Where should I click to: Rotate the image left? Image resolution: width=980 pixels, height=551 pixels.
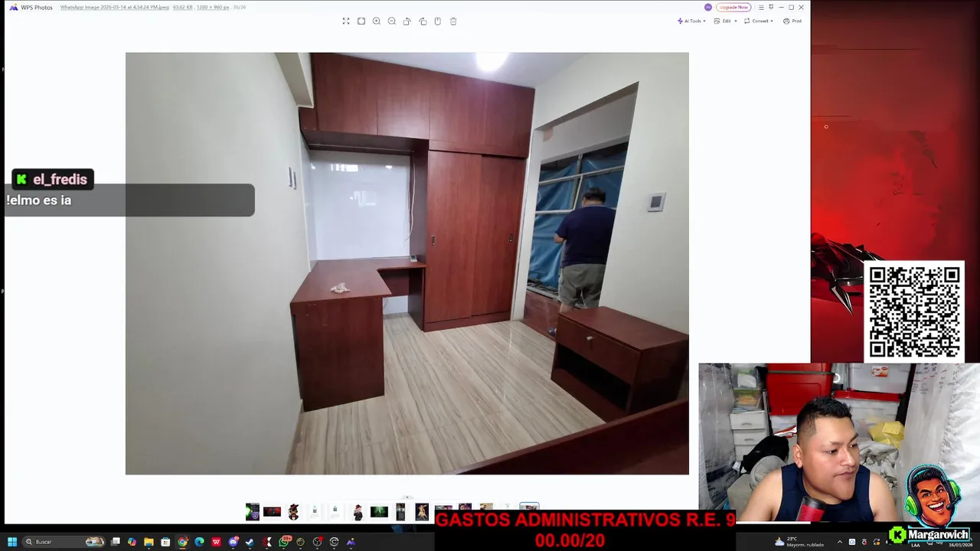[x=407, y=21]
